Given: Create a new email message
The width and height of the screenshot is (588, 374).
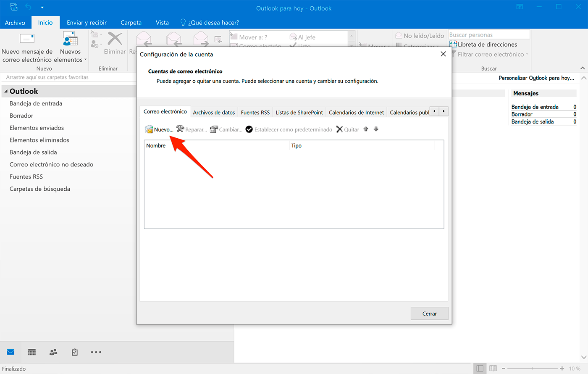Looking at the screenshot, I should (27, 47).
